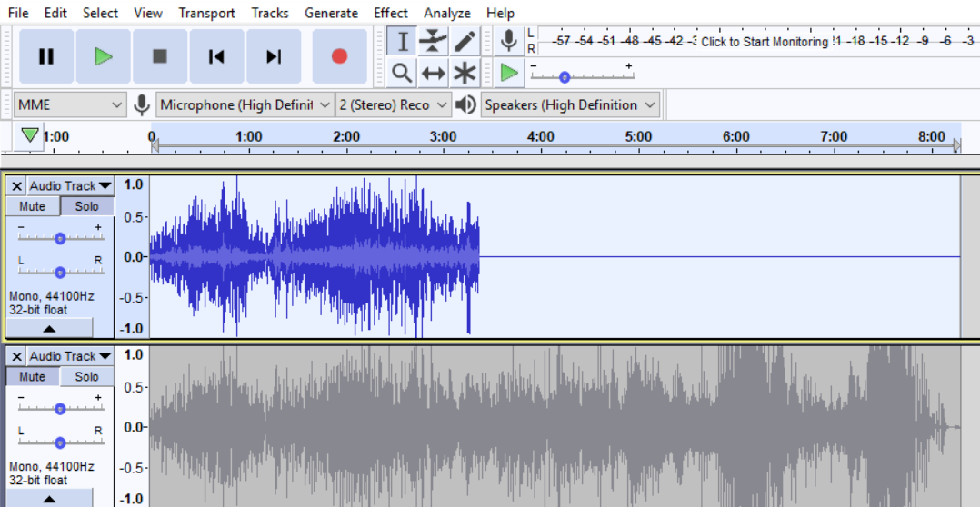This screenshot has width=980, height=507.
Task: Select the Selection (I-beam) tool
Action: pos(402,41)
